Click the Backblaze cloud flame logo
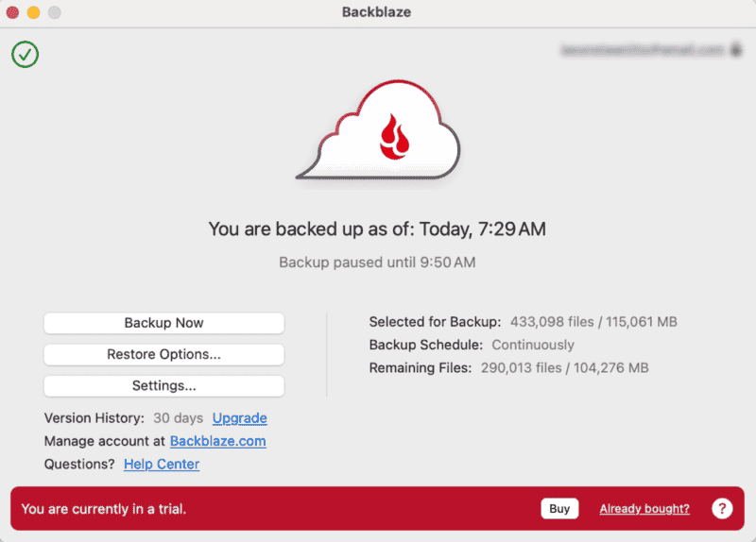This screenshot has height=542, width=756. point(379,130)
